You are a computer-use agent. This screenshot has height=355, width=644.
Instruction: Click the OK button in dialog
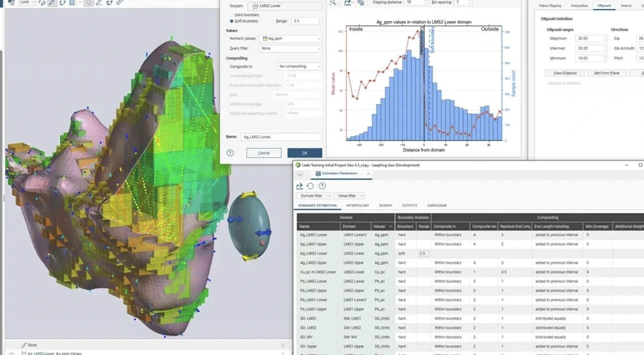point(305,153)
